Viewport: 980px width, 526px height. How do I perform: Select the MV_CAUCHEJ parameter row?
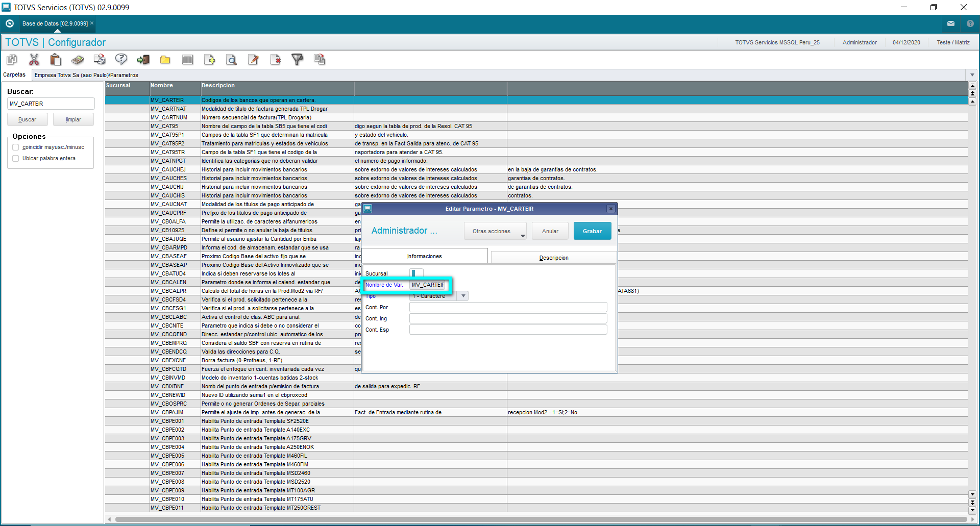point(536,169)
